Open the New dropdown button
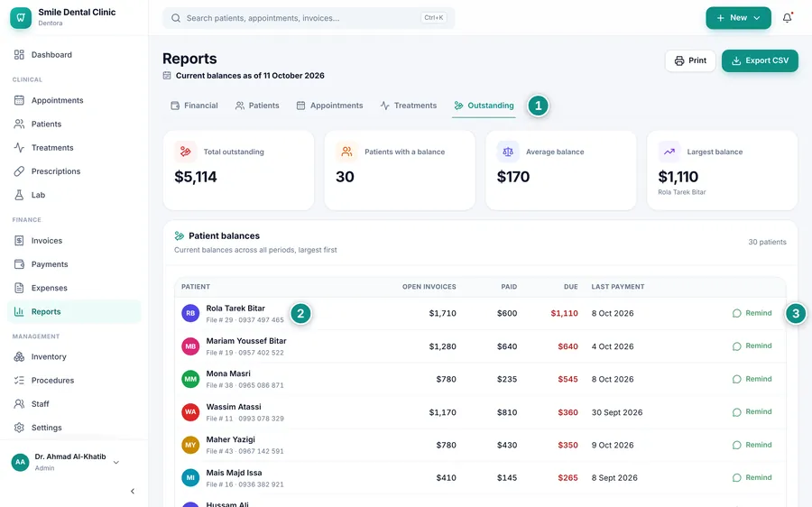The height and width of the screenshot is (507, 812). pos(738,18)
